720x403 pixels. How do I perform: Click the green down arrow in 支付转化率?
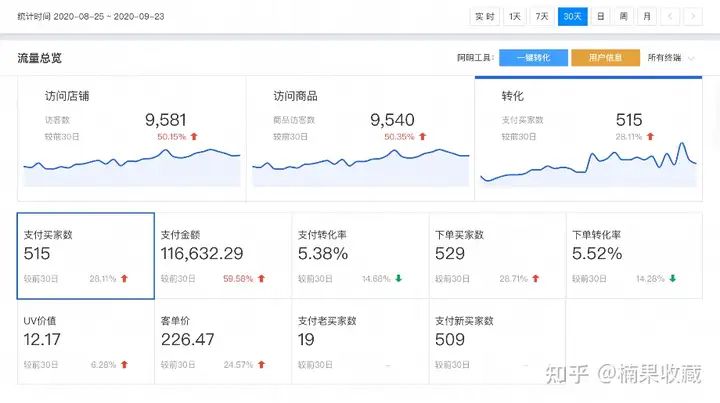click(399, 278)
